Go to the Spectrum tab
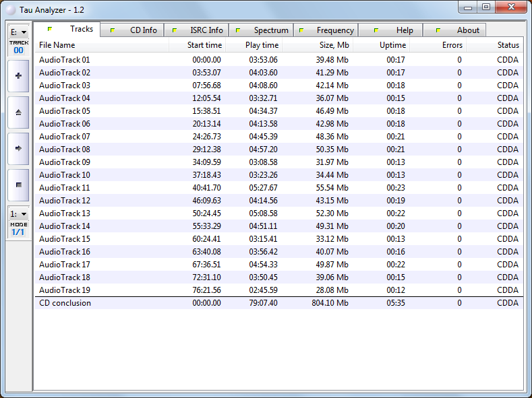Viewport: 532px width, 398px height. (x=261, y=30)
